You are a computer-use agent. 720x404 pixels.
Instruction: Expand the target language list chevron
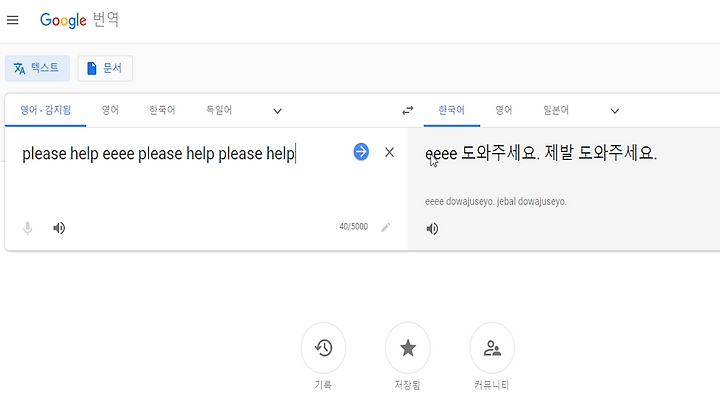(x=615, y=111)
